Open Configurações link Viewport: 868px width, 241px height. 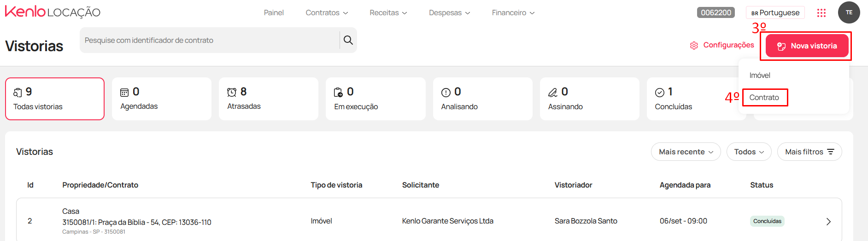click(x=722, y=45)
